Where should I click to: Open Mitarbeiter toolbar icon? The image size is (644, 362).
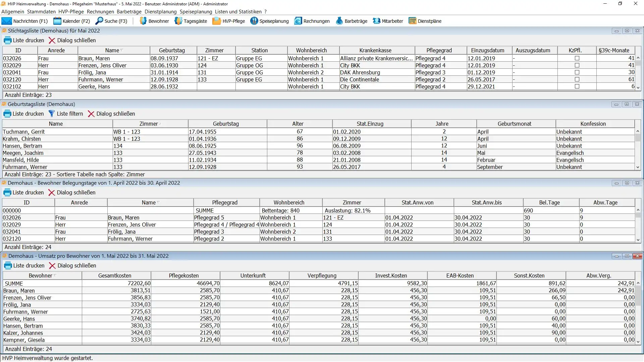point(377,21)
